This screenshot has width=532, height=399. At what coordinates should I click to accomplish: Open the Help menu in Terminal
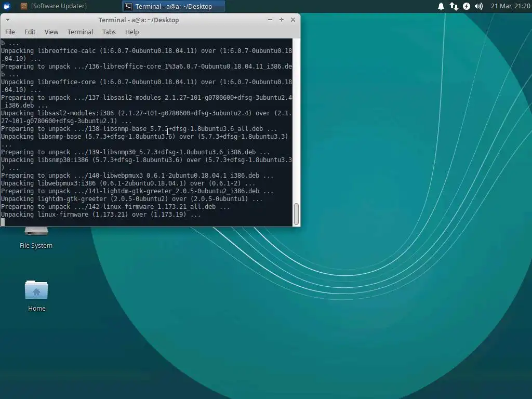(x=132, y=32)
